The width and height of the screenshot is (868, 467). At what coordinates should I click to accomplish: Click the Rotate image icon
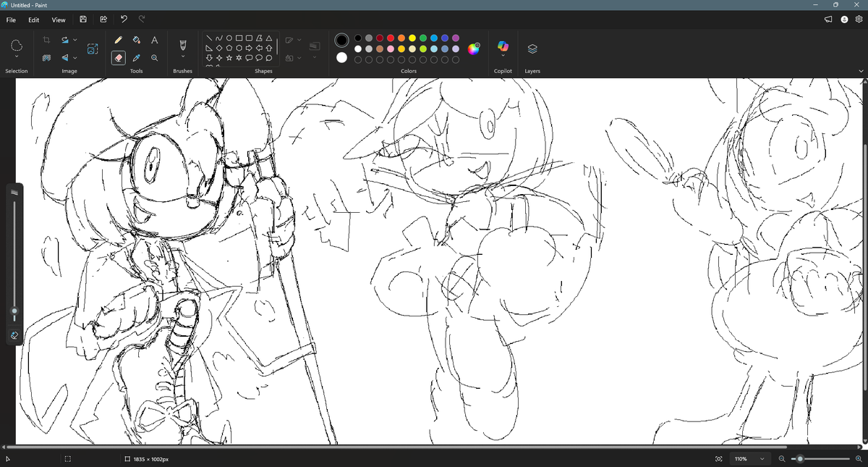[64, 40]
